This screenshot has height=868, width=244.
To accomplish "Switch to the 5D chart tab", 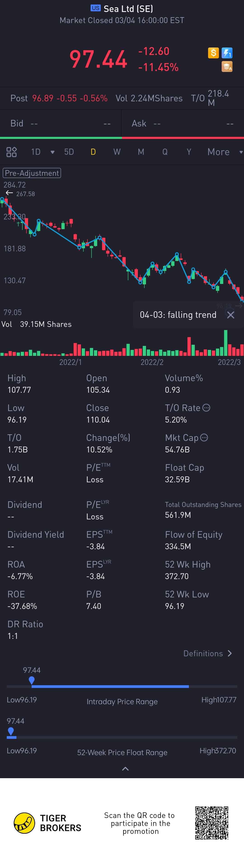I will (69, 152).
